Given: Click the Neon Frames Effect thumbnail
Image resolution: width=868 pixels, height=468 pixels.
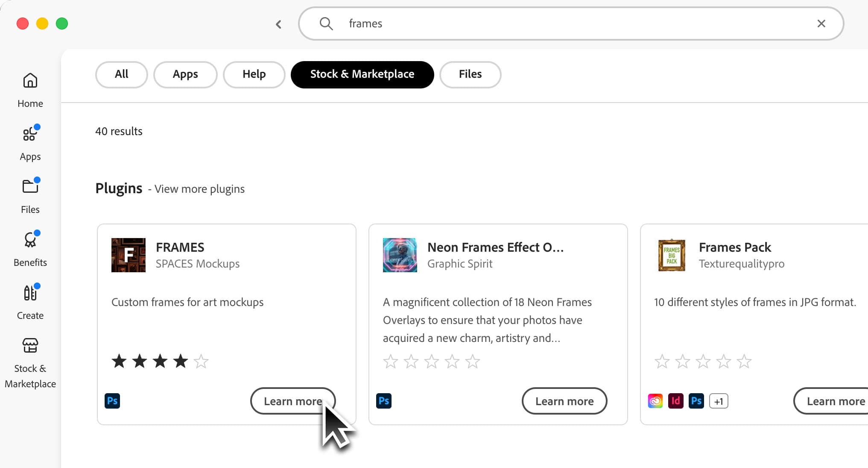Looking at the screenshot, I should 400,255.
